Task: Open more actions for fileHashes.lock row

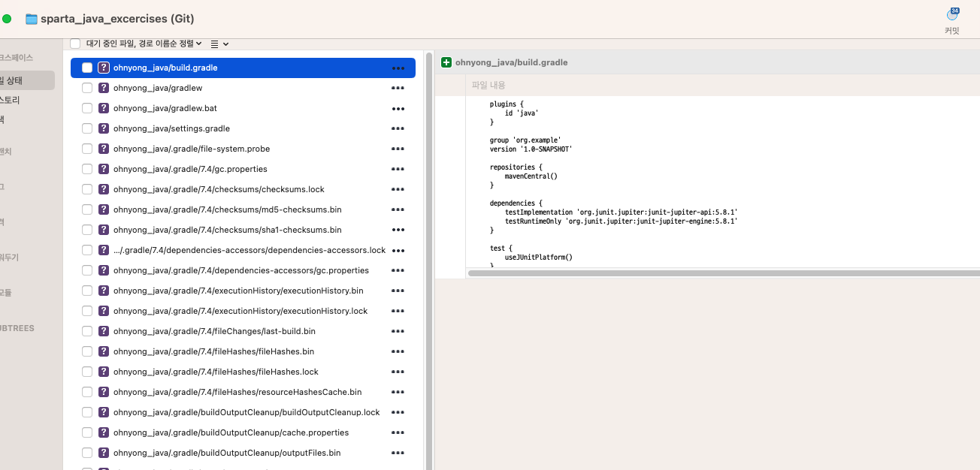Action: pos(398,372)
